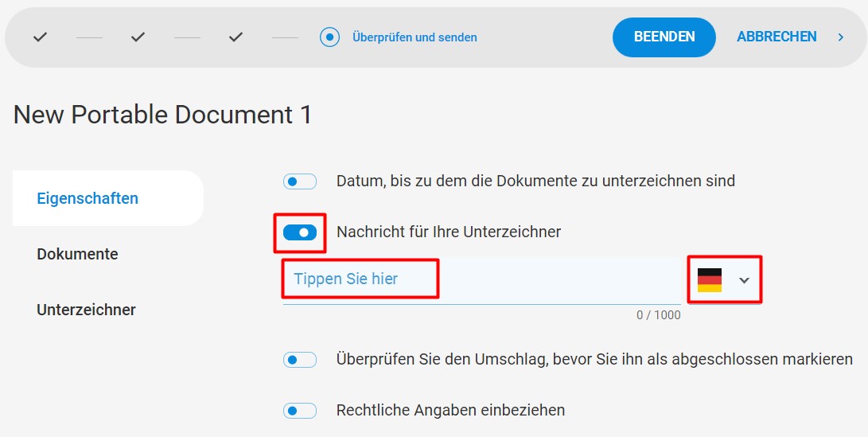Click the New Portable Document 1 title
868x437 pixels.
163,115
